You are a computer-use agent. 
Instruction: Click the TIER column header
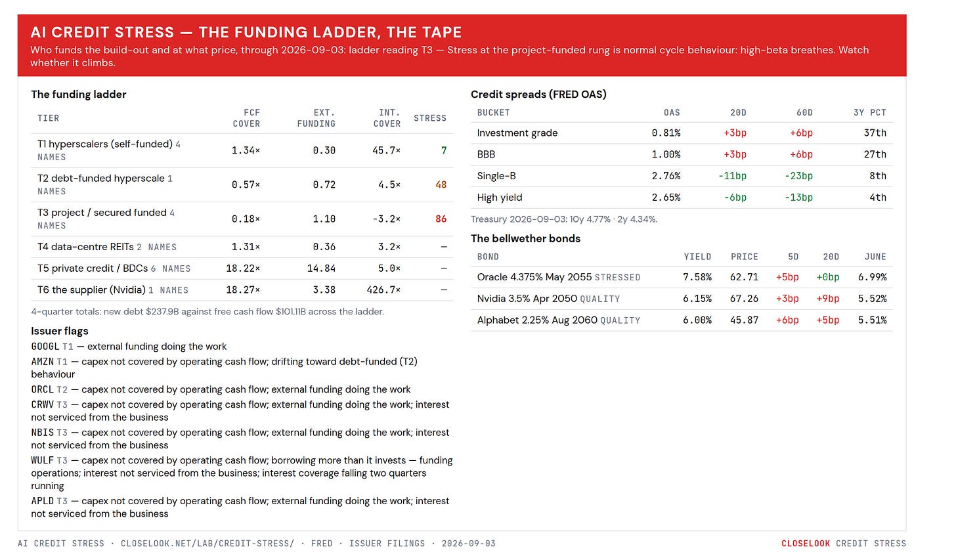coord(49,118)
